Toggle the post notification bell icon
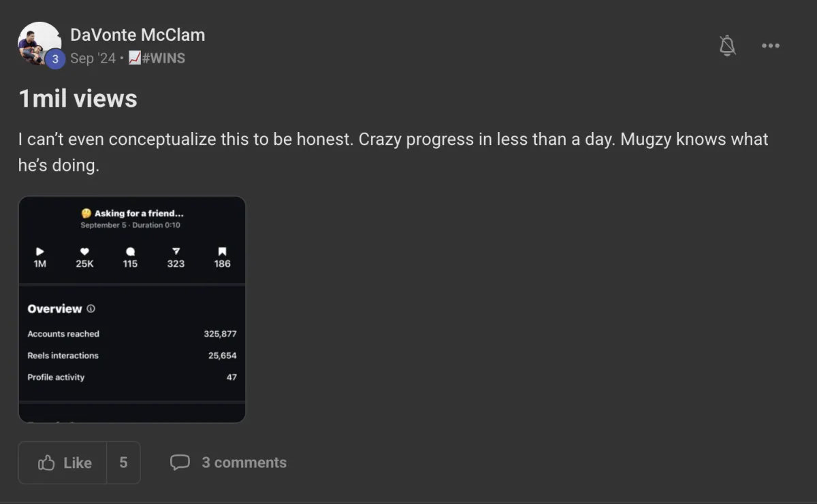Viewport: 817px width, 504px height. coord(728,46)
